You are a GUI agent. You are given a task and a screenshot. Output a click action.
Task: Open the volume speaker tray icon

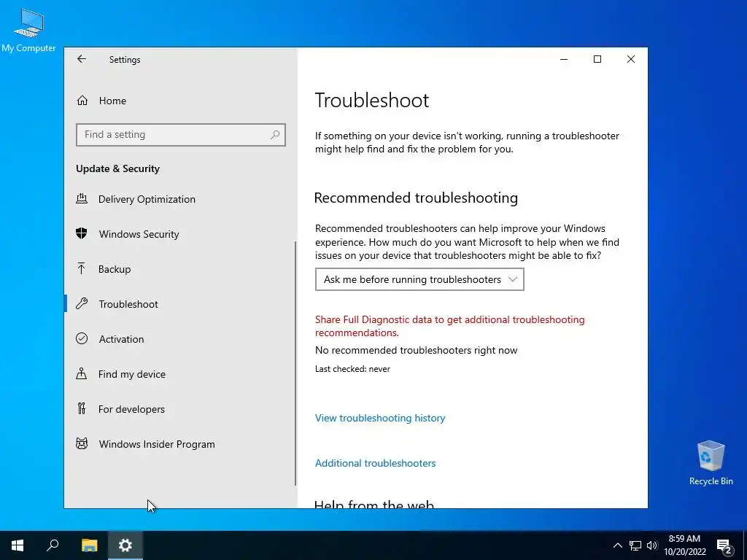tap(652, 545)
